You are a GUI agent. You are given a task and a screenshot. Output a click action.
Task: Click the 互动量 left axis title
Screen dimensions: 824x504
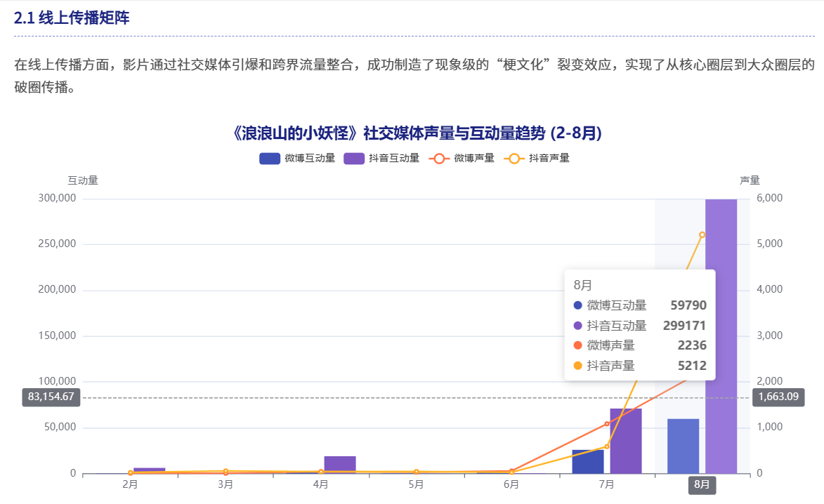pos(83,180)
